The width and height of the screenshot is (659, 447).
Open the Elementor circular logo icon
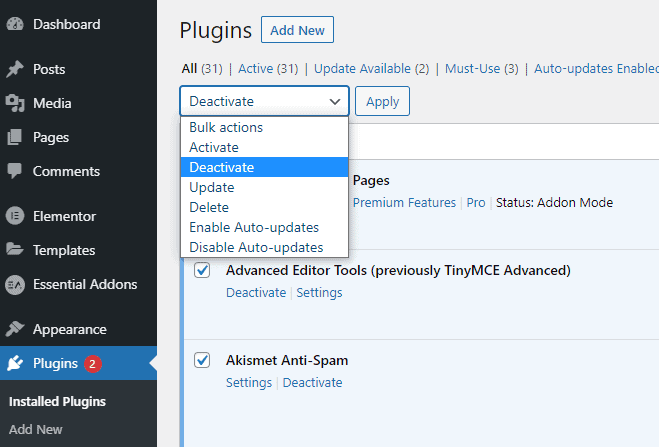click(x=15, y=216)
